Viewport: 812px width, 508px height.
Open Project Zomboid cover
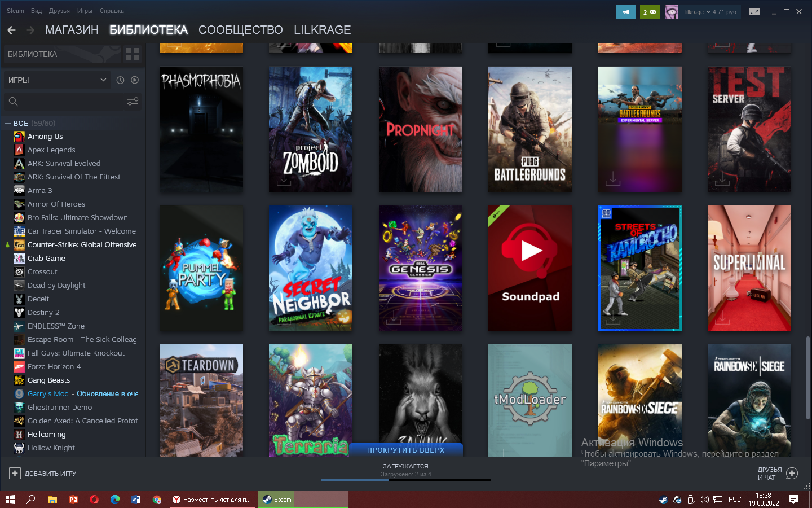[311, 129]
